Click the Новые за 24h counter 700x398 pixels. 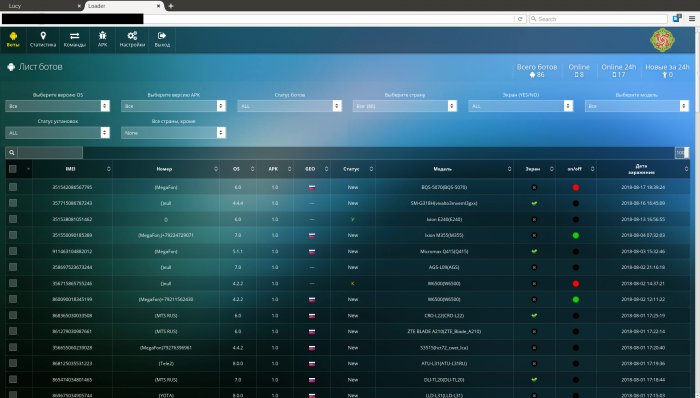(667, 70)
